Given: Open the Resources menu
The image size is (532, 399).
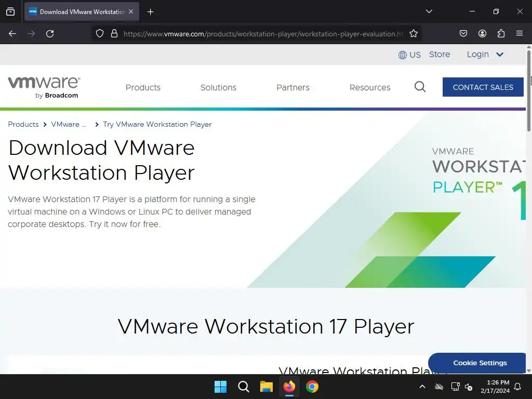Looking at the screenshot, I should coord(370,87).
